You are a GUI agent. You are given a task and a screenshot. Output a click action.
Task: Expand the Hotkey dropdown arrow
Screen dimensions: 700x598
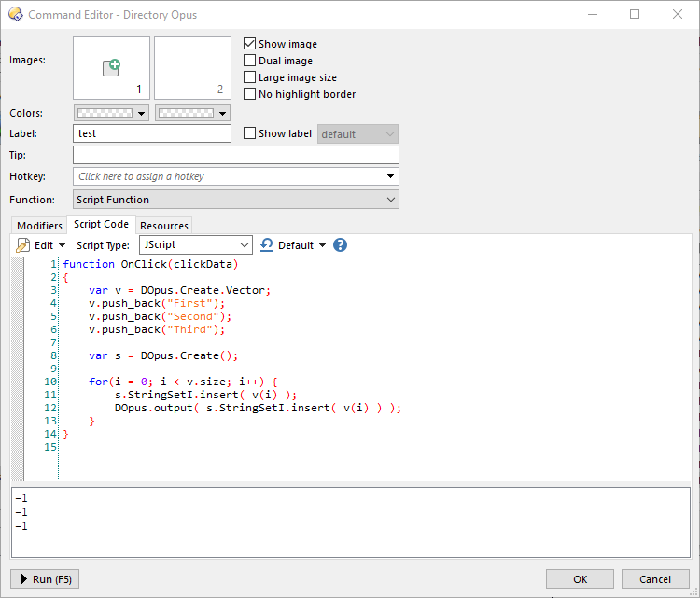(x=389, y=176)
